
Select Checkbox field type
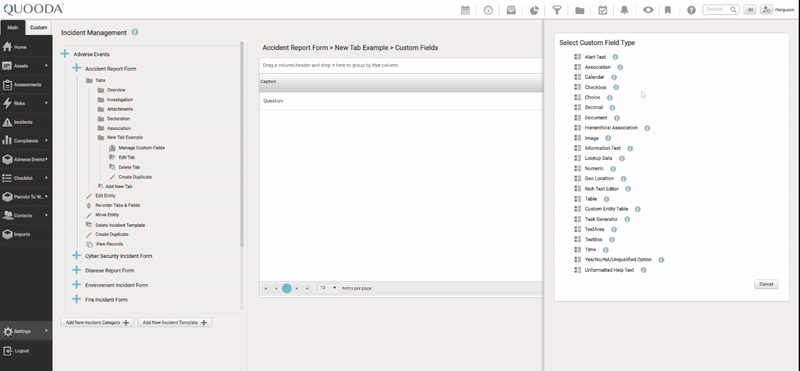pos(595,87)
